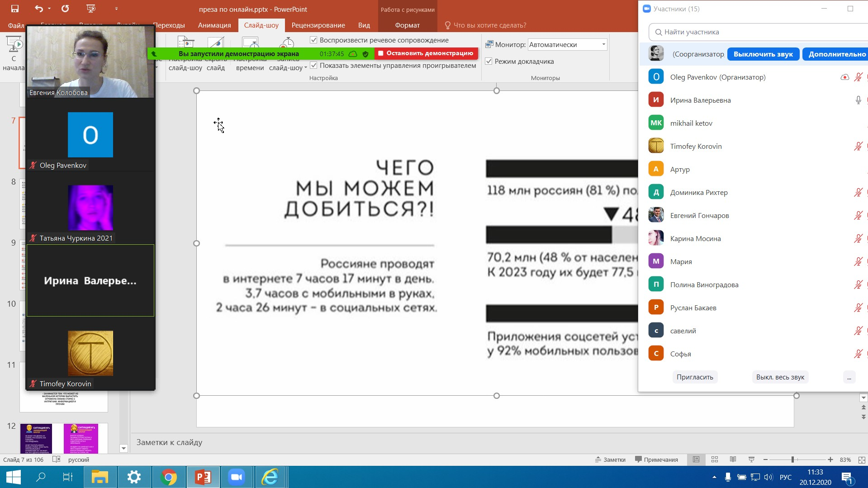The height and width of the screenshot is (488, 868).
Task: Expand the Запись слайд-шоу dropdown arrow
Action: tap(306, 68)
